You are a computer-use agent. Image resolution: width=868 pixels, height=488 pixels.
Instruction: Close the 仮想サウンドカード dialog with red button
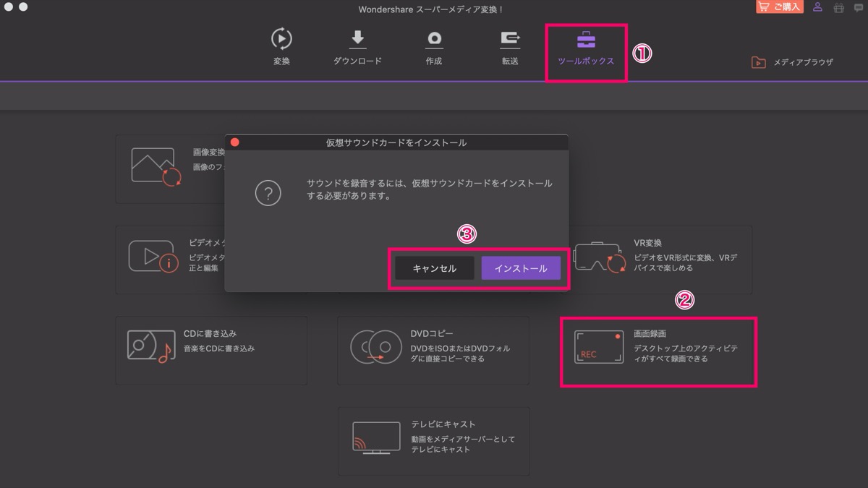(x=234, y=142)
